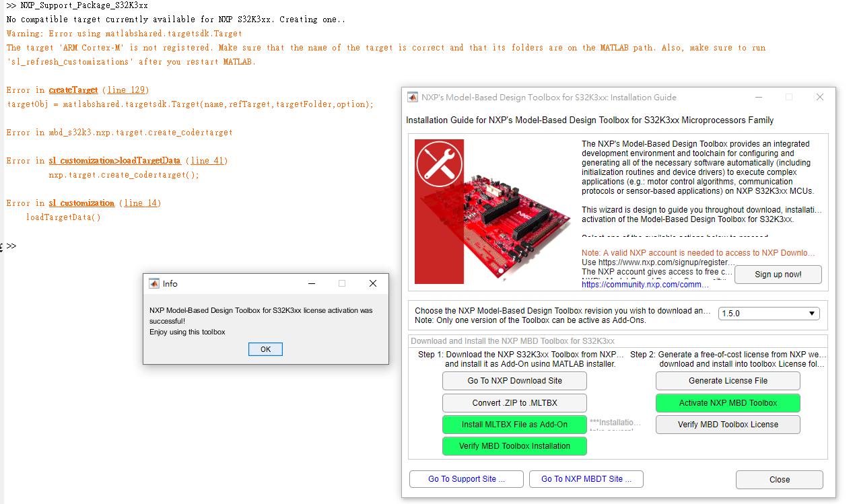Select Convert .ZIP to .MLTBX
The image size is (855, 504).
514,402
